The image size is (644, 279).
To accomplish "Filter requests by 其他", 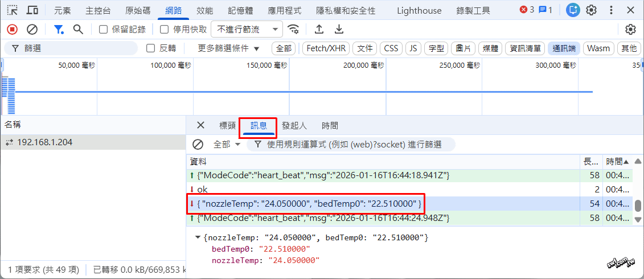I will (629, 48).
